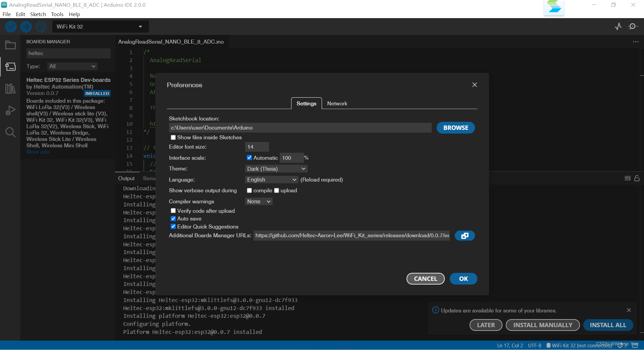Click the Sketchbook location input field
The width and height of the screenshot is (644, 350).
(x=300, y=128)
